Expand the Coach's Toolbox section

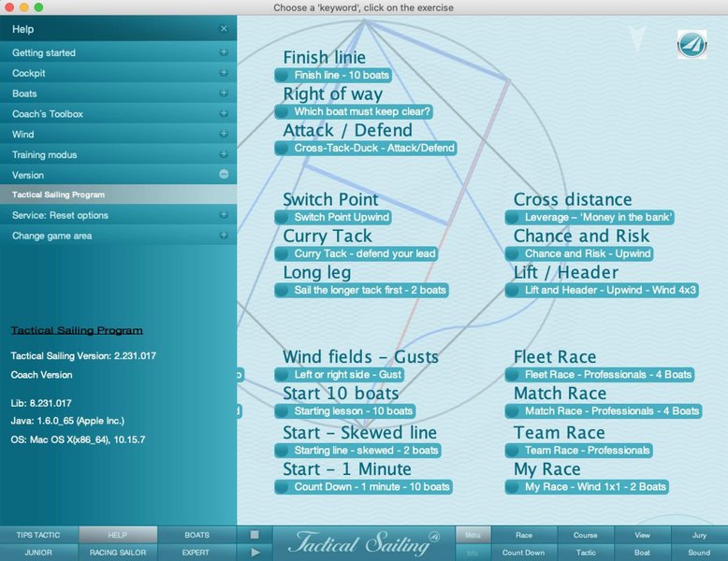tap(224, 114)
